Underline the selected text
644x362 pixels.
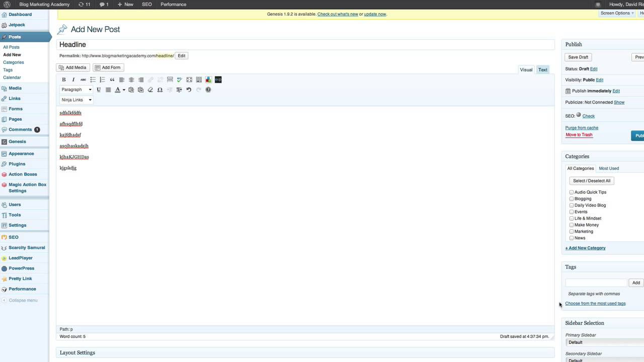99,89
